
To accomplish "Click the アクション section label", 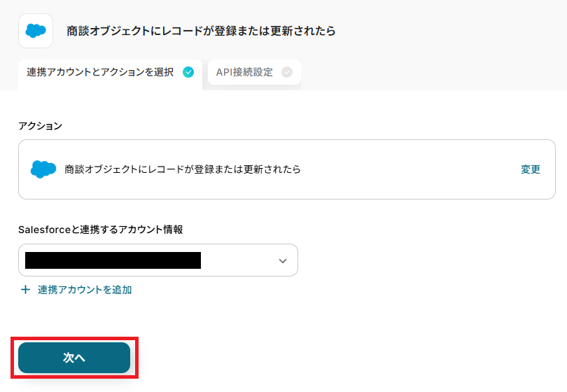I will click(x=40, y=126).
